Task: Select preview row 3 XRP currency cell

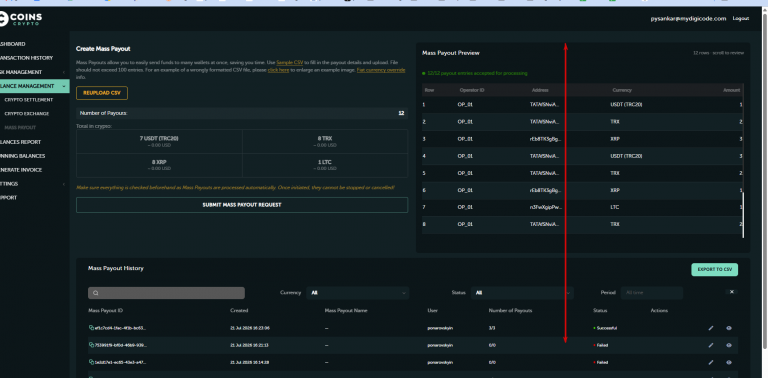Action: click(616, 139)
